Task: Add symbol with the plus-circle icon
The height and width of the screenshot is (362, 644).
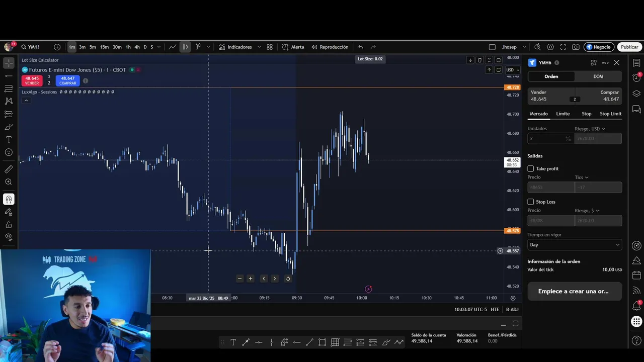Action: tap(57, 47)
